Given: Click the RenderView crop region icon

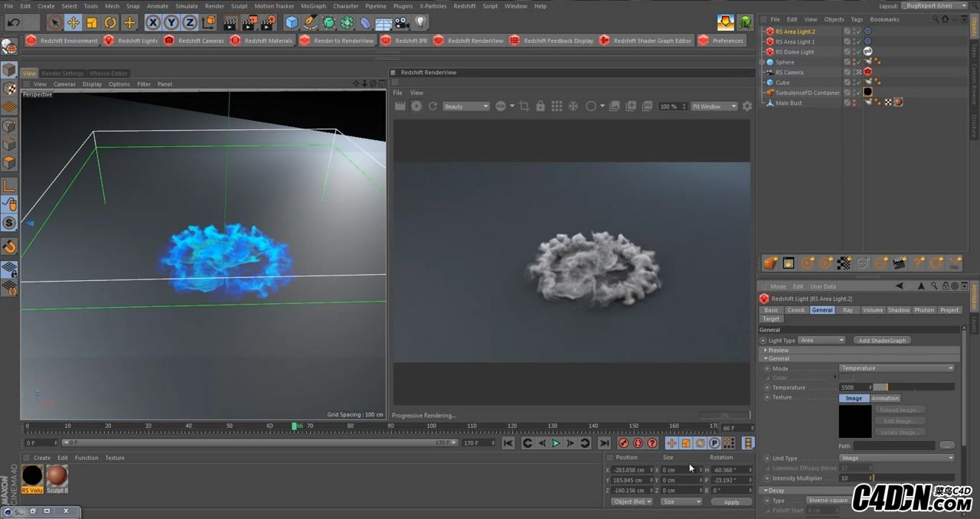Looking at the screenshot, I should [524, 106].
